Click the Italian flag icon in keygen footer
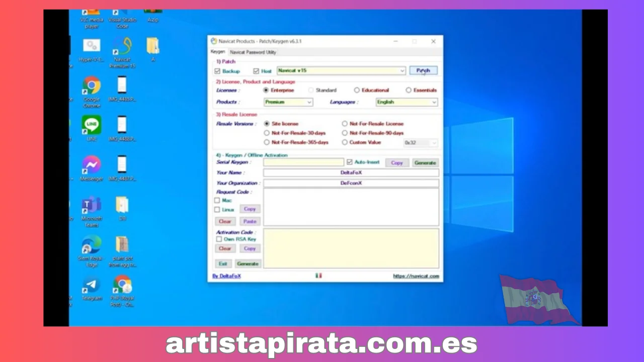 318,276
